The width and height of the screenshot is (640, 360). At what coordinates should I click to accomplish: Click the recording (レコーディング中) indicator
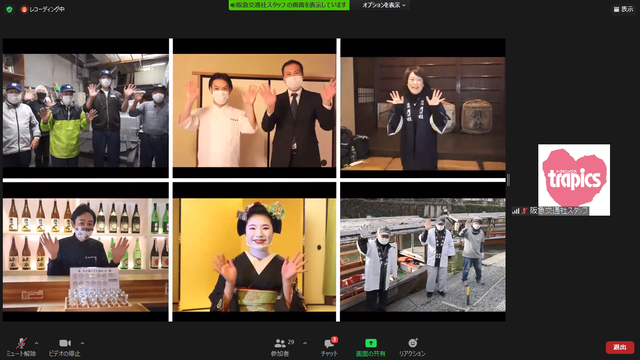pyautogui.click(x=43, y=9)
